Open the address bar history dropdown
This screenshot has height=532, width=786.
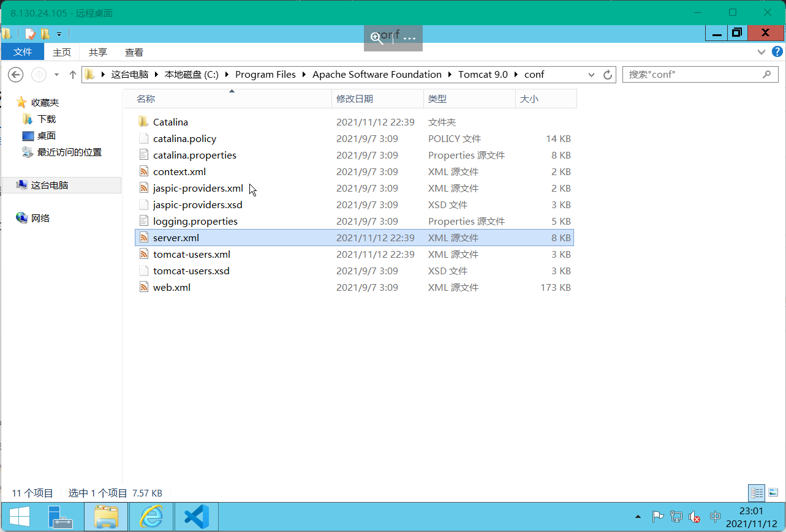coord(591,75)
